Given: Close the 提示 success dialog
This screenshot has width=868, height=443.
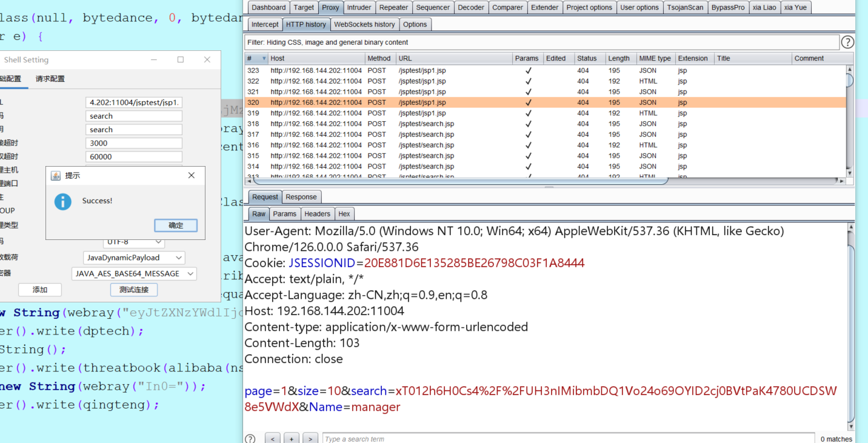Looking at the screenshot, I should click(x=192, y=175).
